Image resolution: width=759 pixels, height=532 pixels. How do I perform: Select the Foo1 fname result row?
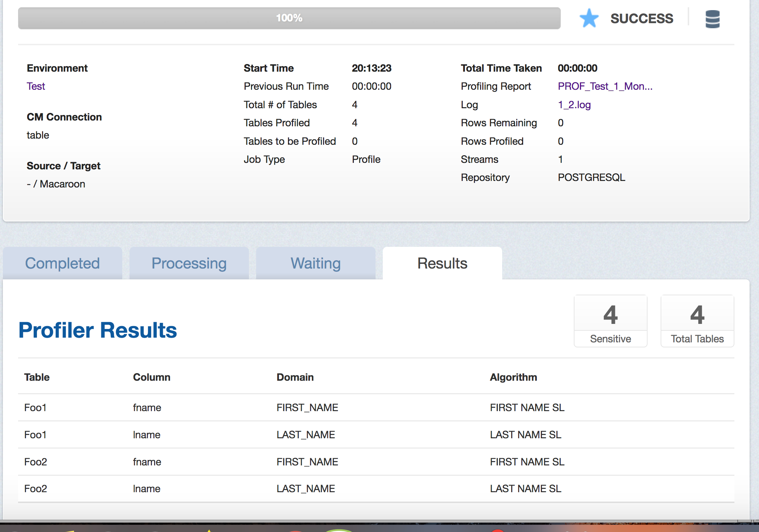(376, 408)
